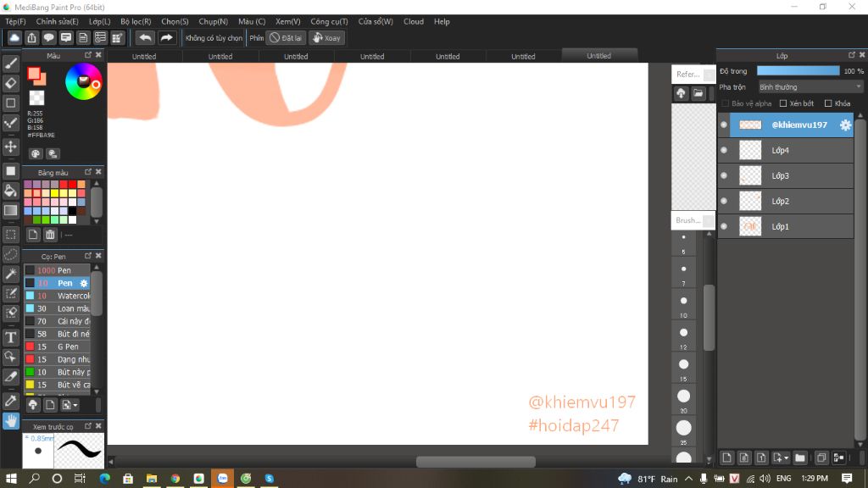This screenshot has height=488, width=868.
Task: Click the Undo arrow
Action: pos(145,37)
